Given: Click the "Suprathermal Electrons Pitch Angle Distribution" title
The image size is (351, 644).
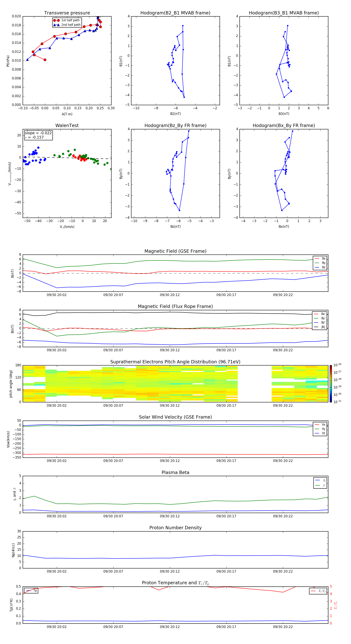Looking at the screenshot, I should click(175, 362).
